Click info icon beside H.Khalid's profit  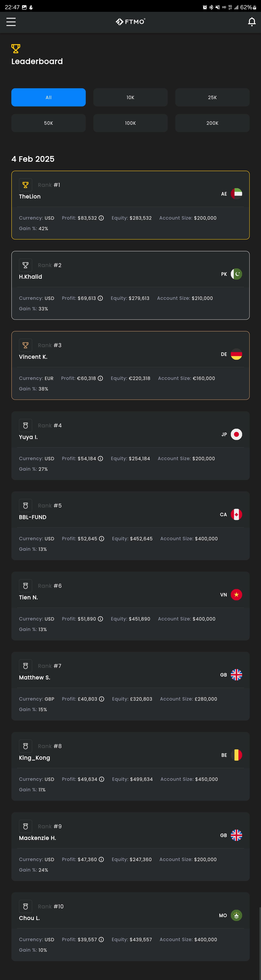pos(100,298)
